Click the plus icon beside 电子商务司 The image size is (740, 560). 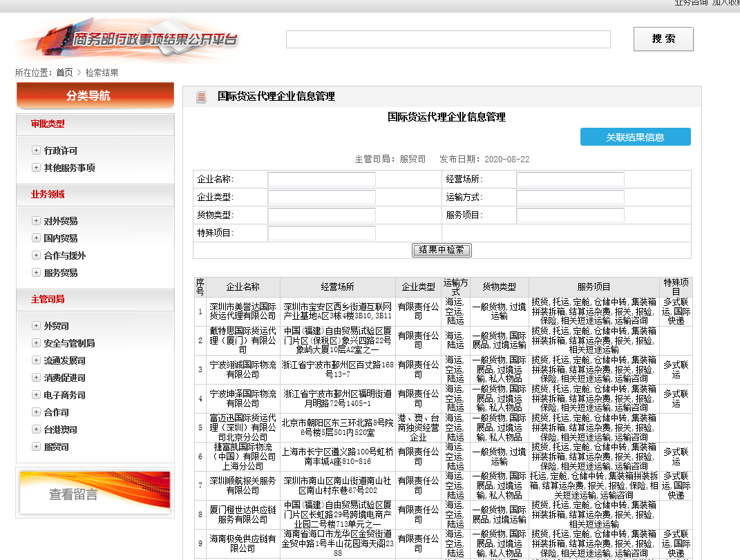[x=36, y=395]
